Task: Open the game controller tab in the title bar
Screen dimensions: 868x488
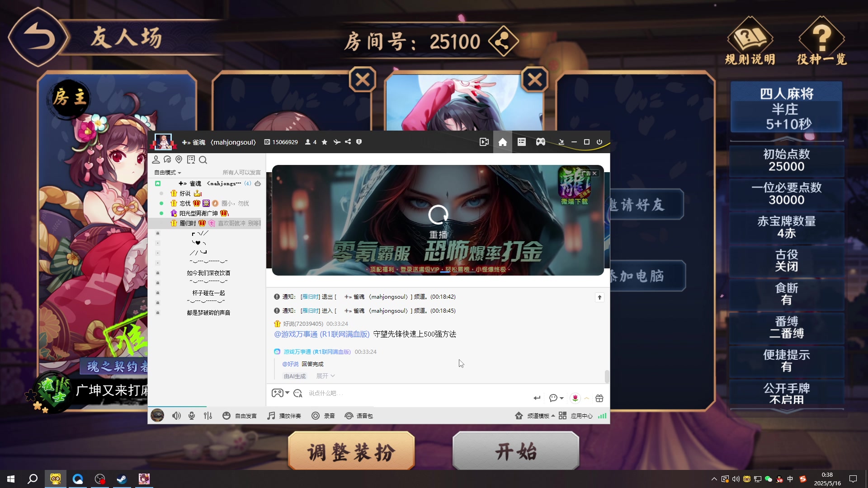Action: [541, 142]
